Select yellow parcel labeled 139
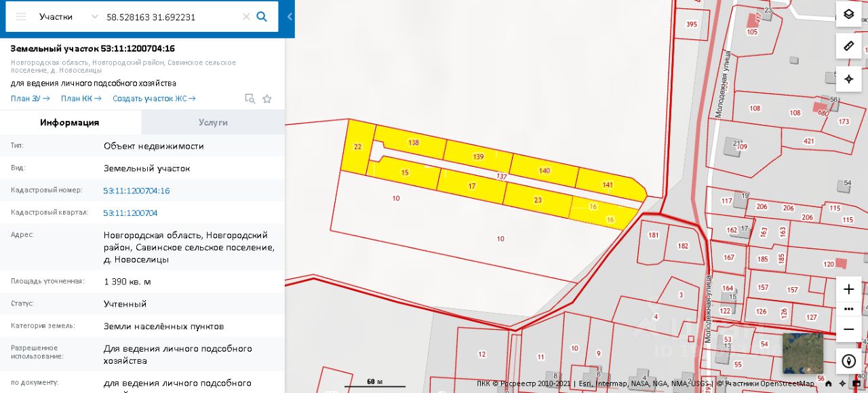 478,157
